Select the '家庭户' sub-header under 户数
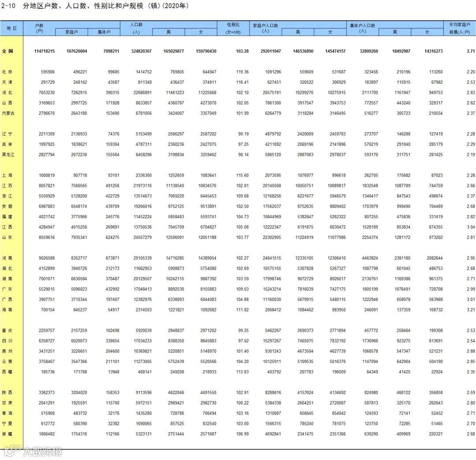Viewport: 476px width, 460px height. tap(72, 32)
